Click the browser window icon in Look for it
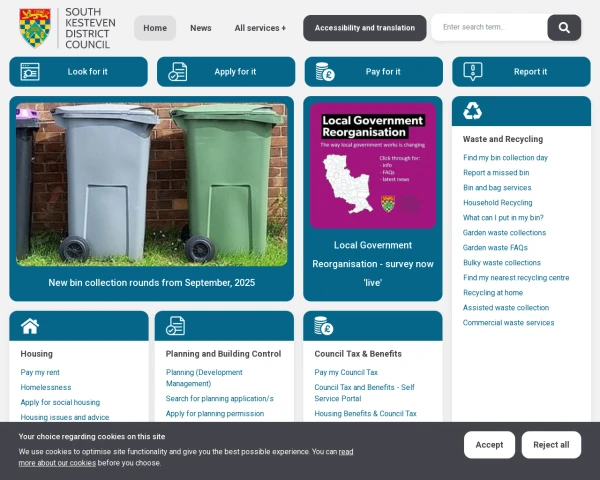The width and height of the screenshot is (600, 480). [x=30, y=72]
